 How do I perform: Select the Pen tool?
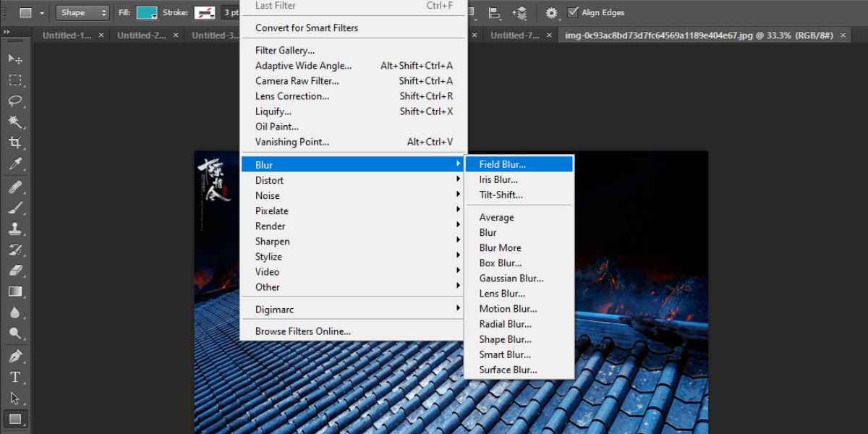(15, 356)
